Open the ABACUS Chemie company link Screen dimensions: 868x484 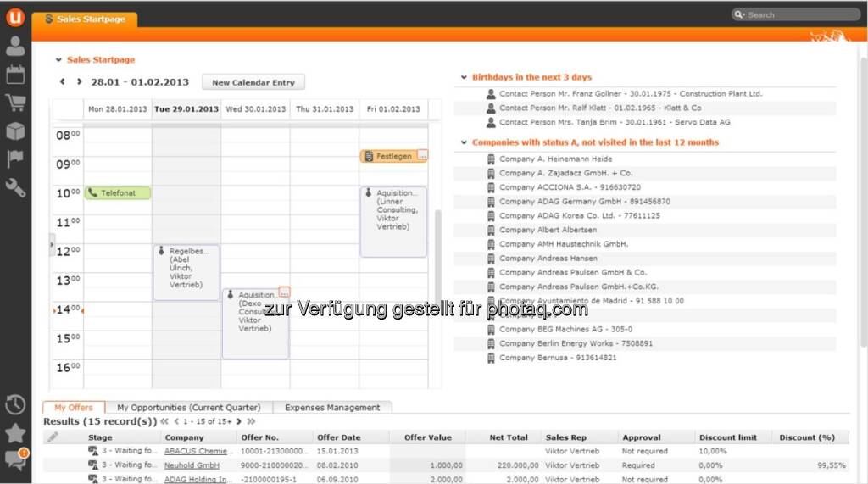click(196, 451)
